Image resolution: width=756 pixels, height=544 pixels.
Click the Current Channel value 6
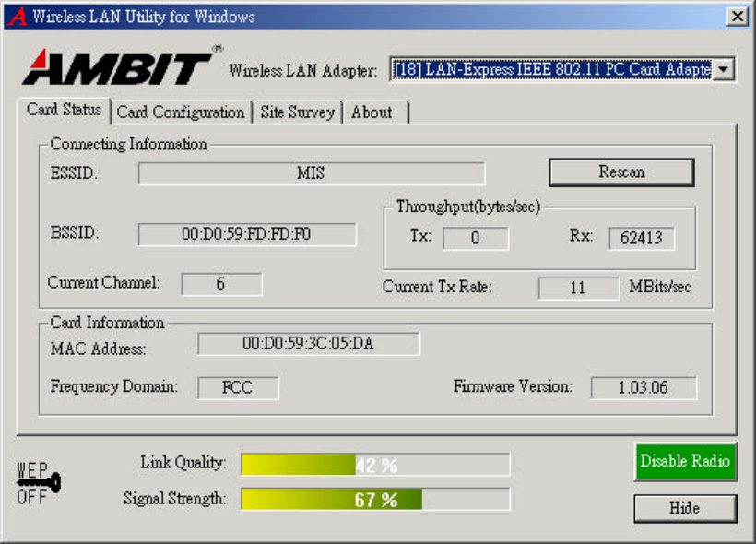pos(221,284)
